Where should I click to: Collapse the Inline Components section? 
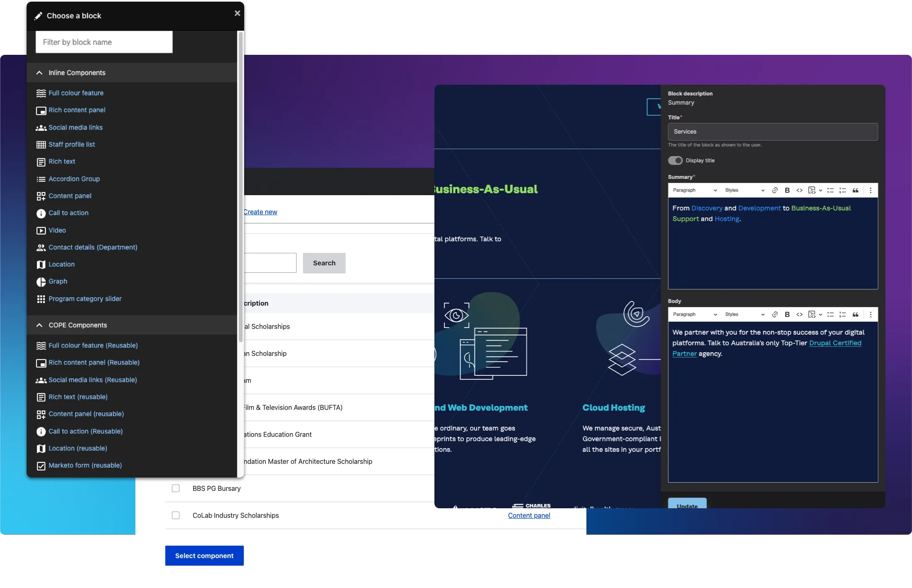tap(132, 73)
